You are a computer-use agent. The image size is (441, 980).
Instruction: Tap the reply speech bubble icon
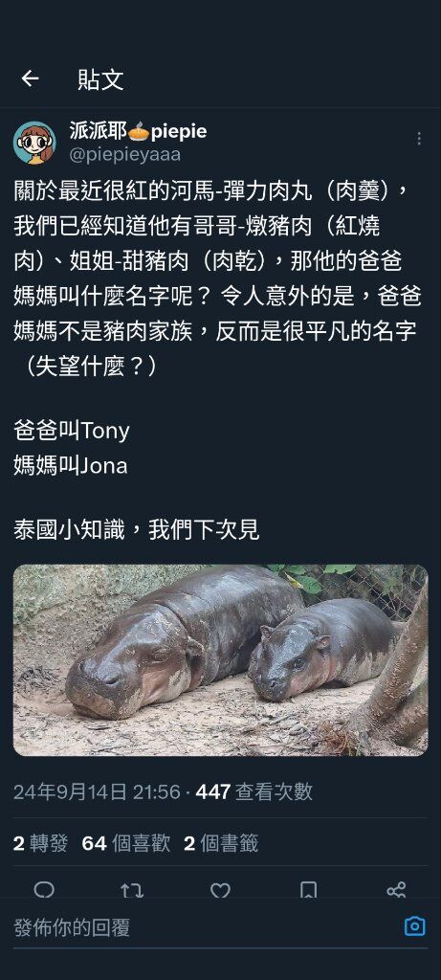[44, 890]
